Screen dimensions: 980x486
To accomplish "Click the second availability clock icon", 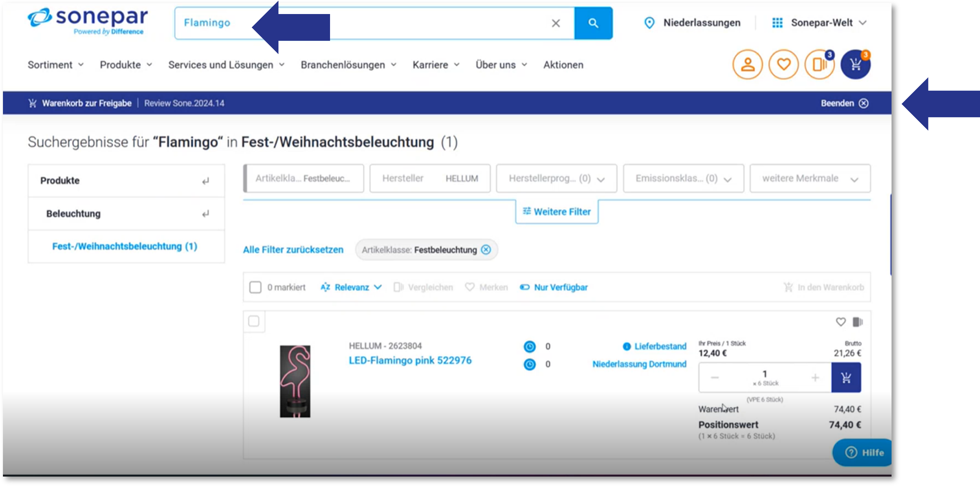I will [x=529, y=364].
